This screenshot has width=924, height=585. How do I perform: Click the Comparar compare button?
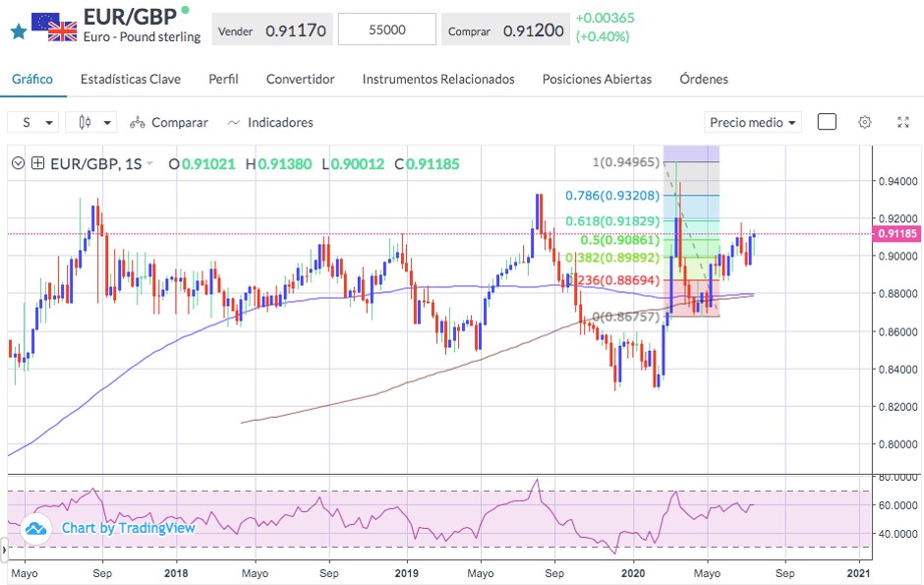click(x=169, y=123)
